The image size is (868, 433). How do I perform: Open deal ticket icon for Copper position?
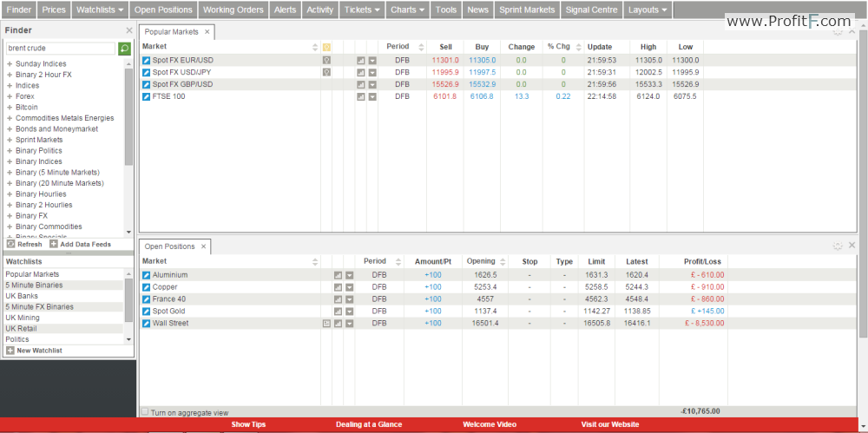point(146,287)
